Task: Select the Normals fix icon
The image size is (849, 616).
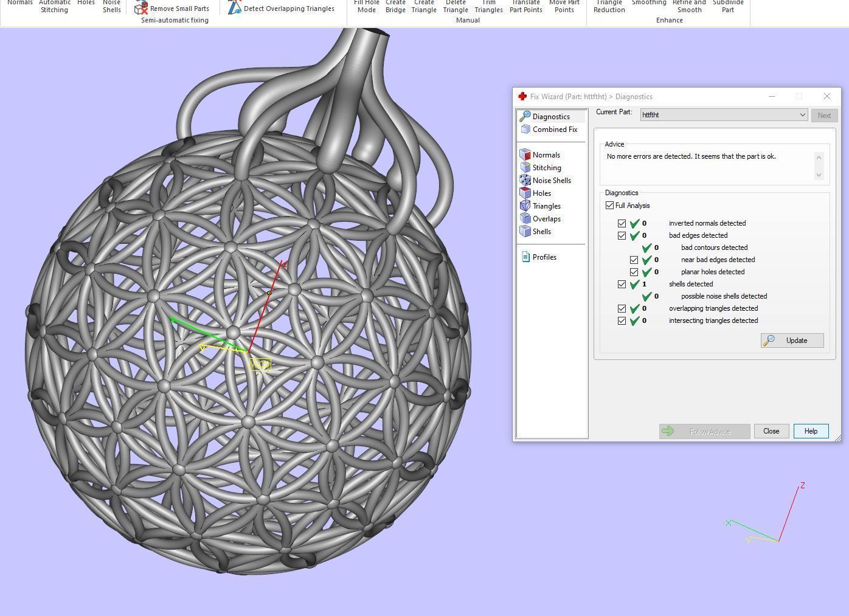Action: point(525,154)
